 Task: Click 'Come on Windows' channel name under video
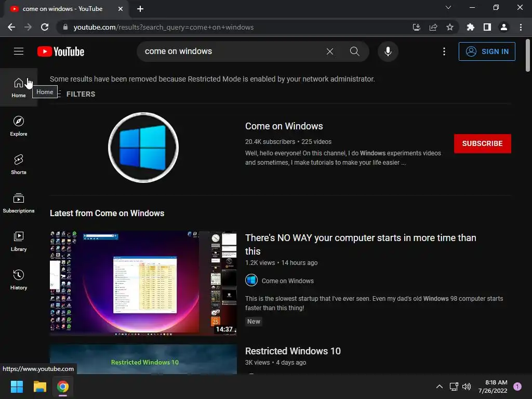tap(288, 281)
